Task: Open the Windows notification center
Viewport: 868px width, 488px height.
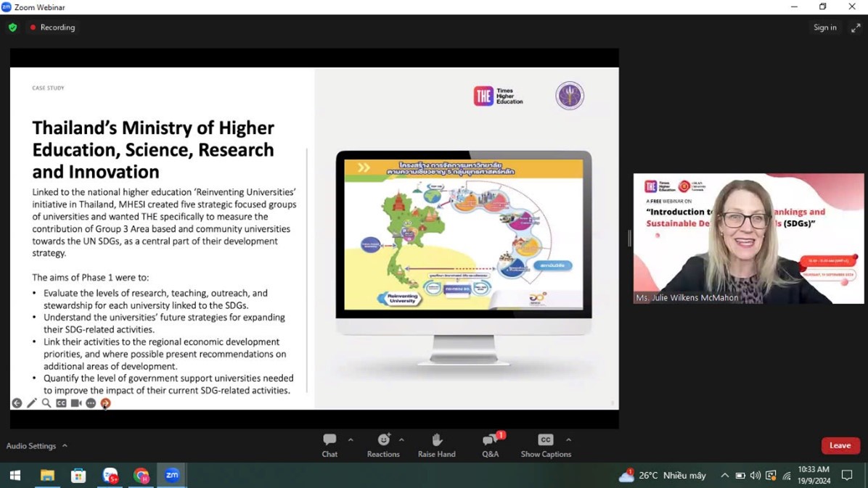Action: tap(847, 475)
